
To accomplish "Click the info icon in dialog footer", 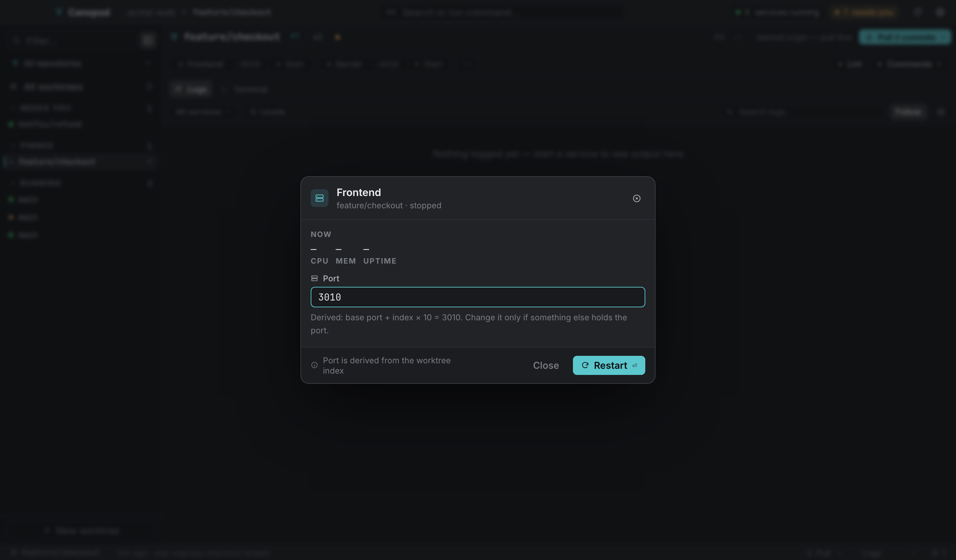I will pos(314,365).
